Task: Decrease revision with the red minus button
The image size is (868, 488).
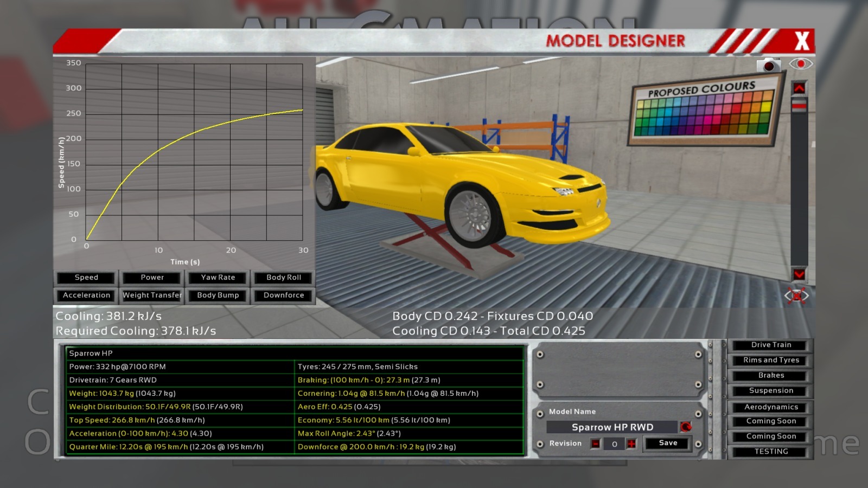Action: [596, 444]
